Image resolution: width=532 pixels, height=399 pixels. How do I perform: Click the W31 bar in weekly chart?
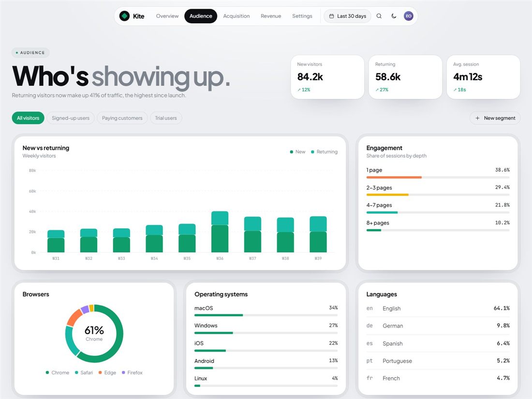click(x=56, y=241)
